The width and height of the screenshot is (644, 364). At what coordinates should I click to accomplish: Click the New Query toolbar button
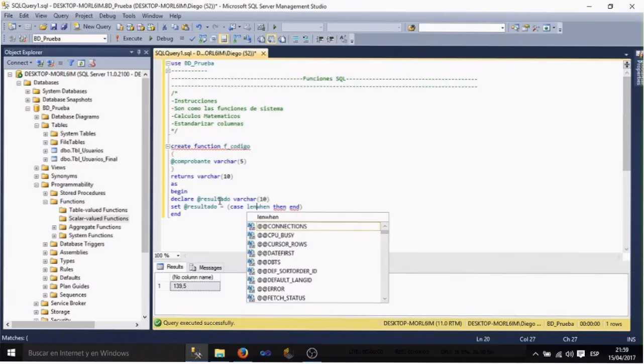92,27
